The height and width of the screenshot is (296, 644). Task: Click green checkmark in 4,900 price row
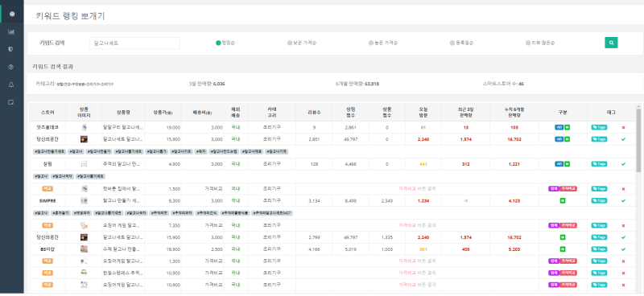click(623, 164)
